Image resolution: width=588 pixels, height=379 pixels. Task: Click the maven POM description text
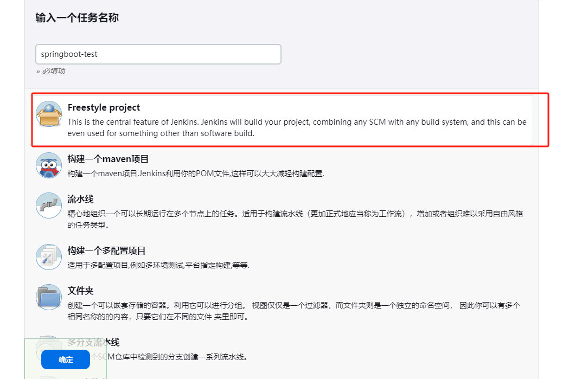[x=196, y=174]
